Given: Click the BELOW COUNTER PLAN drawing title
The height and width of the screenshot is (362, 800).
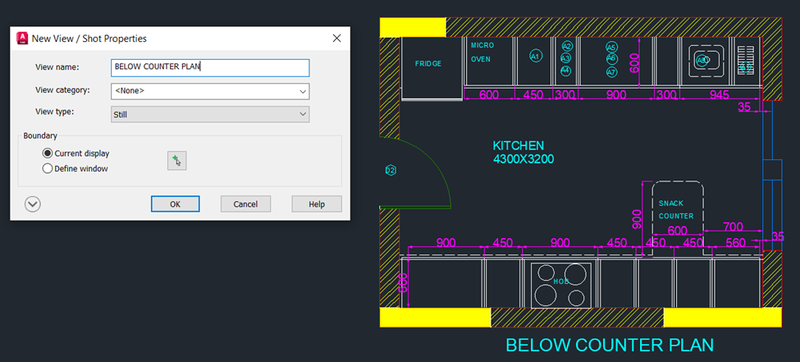Looking at the screenshot, I should (x=610, y=345).
